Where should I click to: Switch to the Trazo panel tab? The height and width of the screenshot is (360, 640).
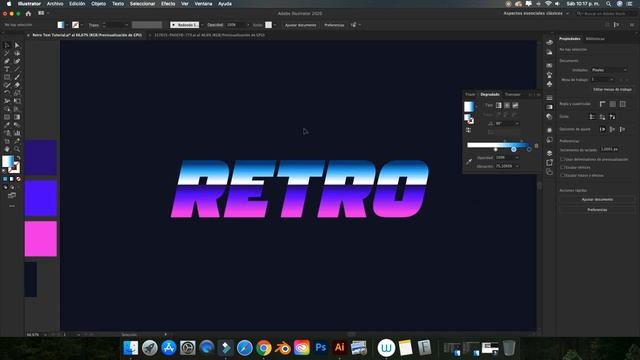(x=470, y=94)
